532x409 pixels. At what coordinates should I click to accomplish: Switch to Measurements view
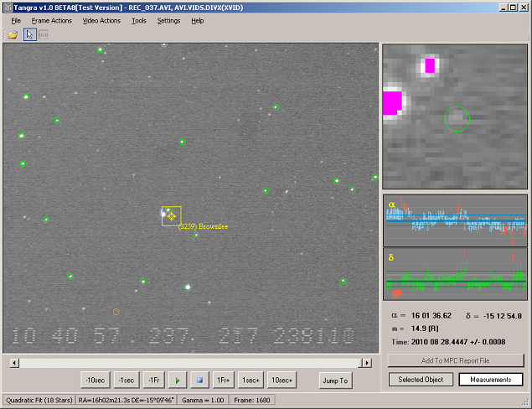click(x=491, y=380)
